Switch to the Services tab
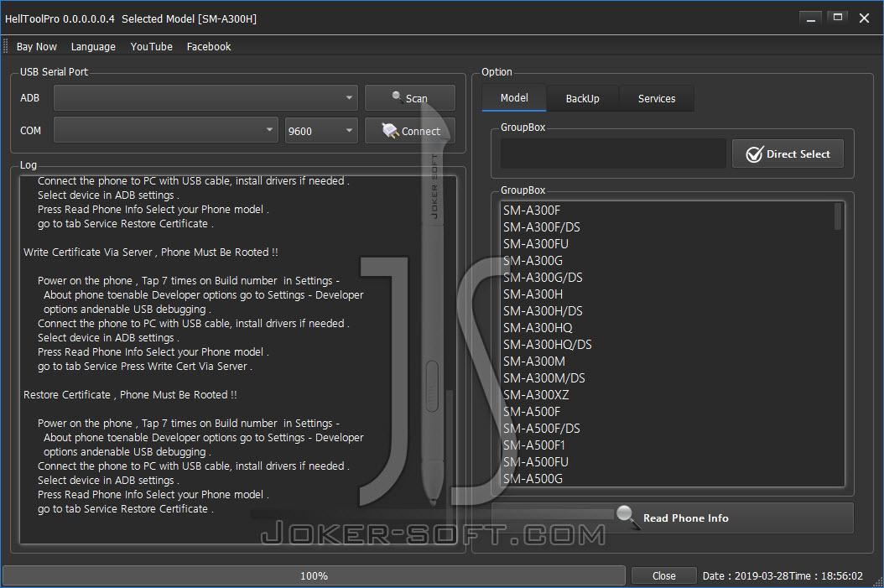Screen dimensions: 884x588 coord(656,99)
